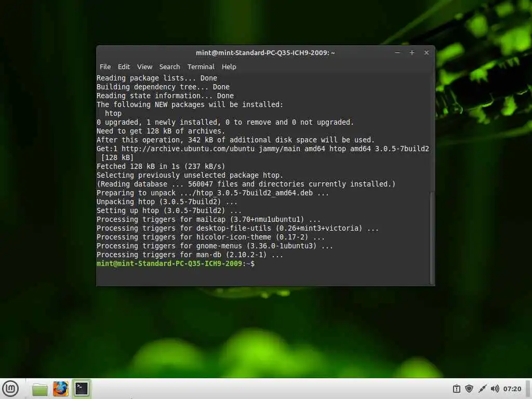
Task: Click 'Selecting previously unselected package htop' line
Action: 190,175
